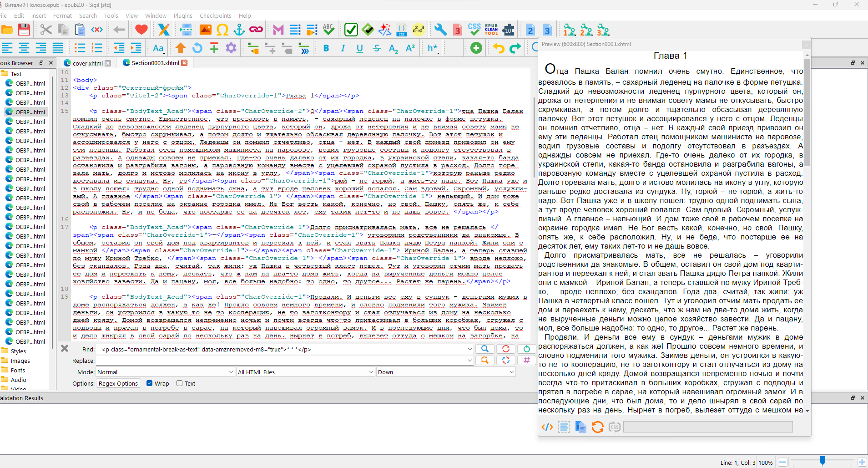Open the Plugins menu
868x468 pixels.
[x=183, y=15]
